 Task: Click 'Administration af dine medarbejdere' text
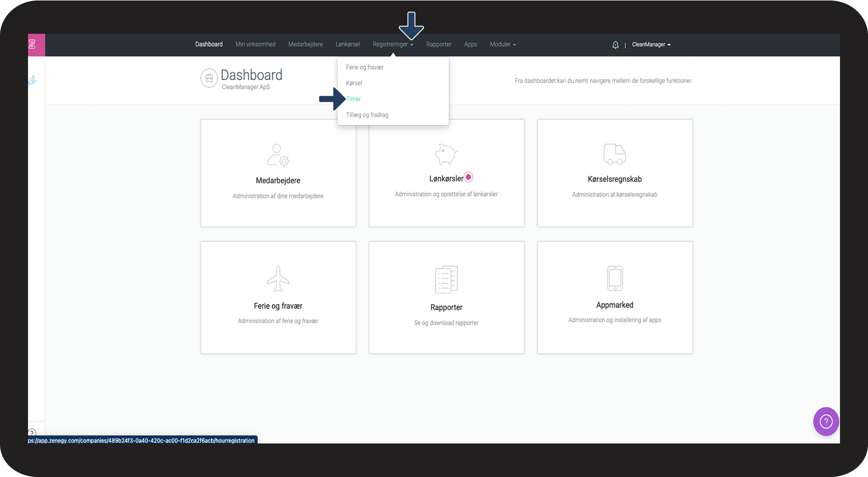[278, 196]
